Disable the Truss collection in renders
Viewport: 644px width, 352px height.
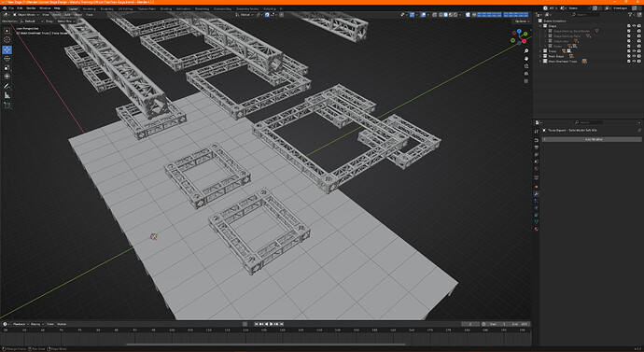click(x=639, y=51)
